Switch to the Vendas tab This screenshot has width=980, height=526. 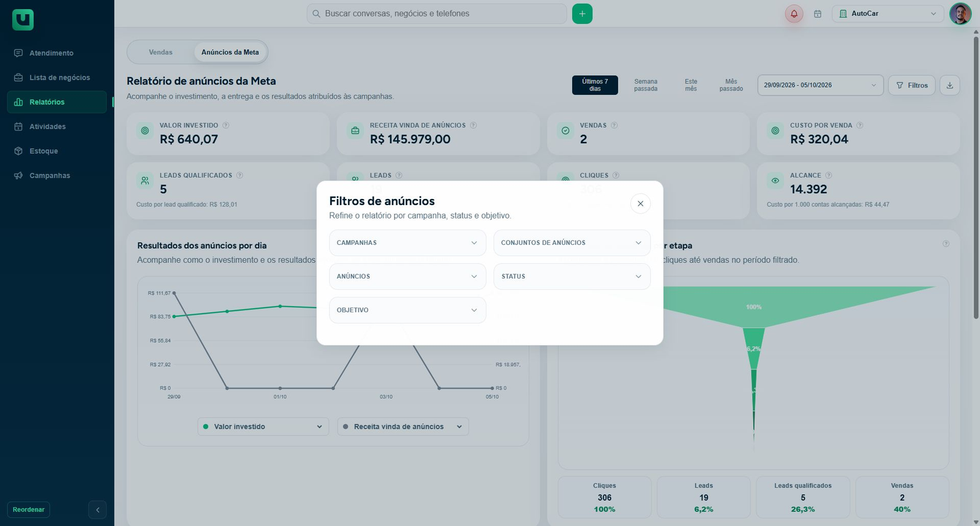coord(160,52)
